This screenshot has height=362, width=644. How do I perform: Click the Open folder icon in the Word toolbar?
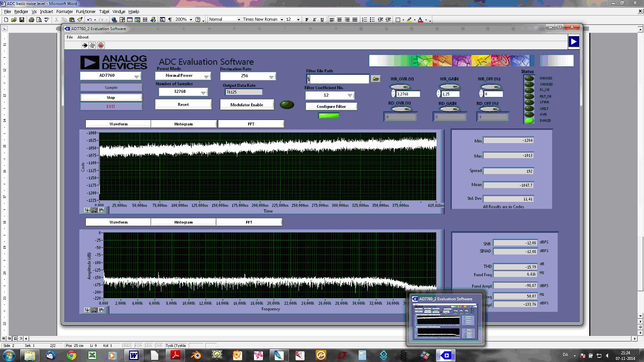coord(14,20)
